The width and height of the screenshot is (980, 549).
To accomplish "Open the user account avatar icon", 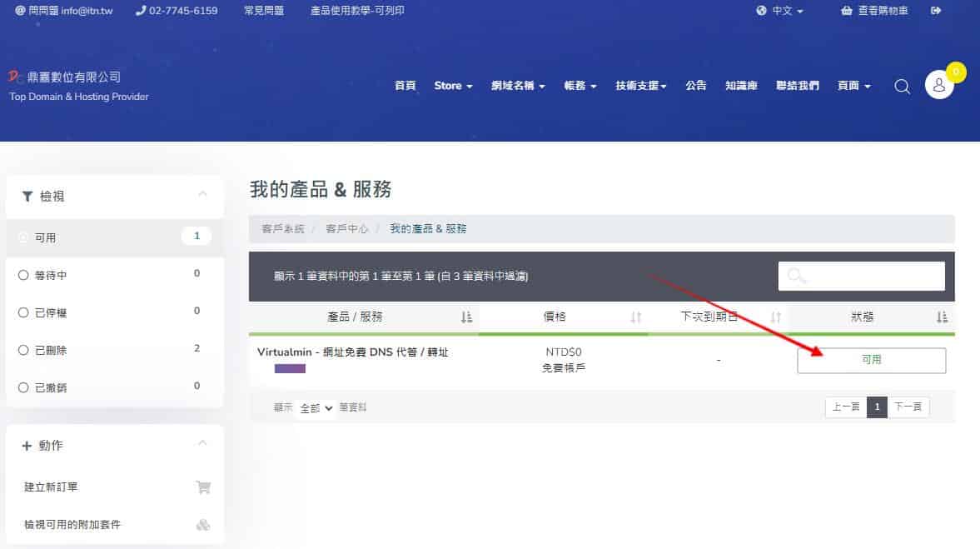I will point(938,85).
